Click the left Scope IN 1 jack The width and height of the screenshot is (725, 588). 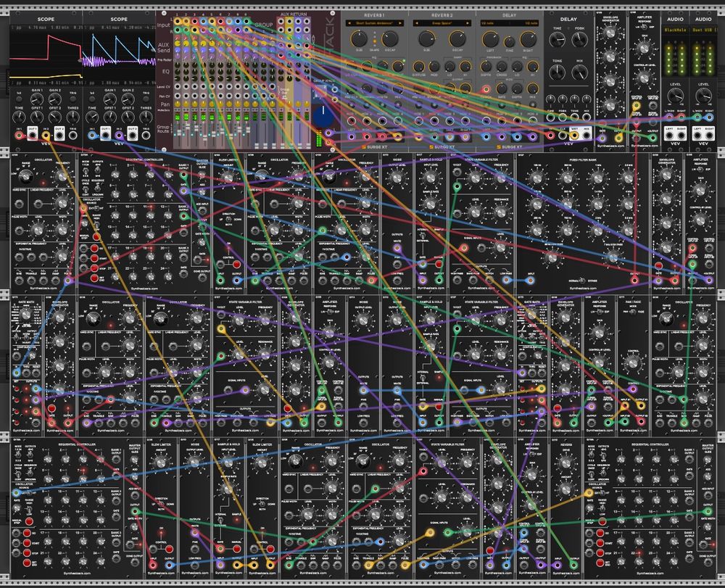(x=19, y=136)
